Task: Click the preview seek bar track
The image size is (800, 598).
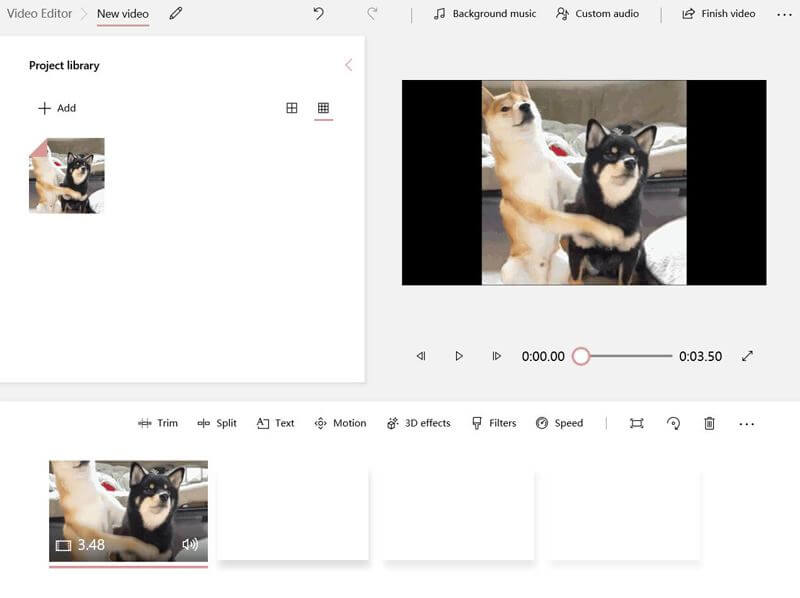Action: [x=630, y=356]
